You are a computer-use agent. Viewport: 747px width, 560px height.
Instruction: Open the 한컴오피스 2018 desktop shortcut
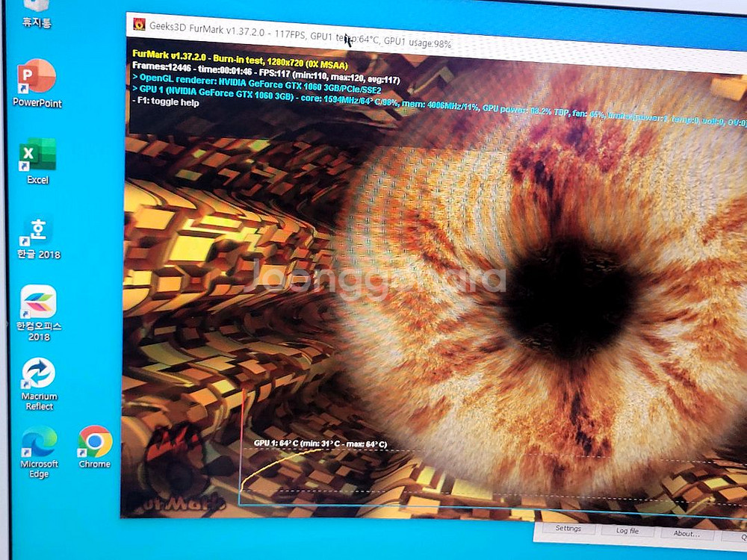[x=38, y=313]
